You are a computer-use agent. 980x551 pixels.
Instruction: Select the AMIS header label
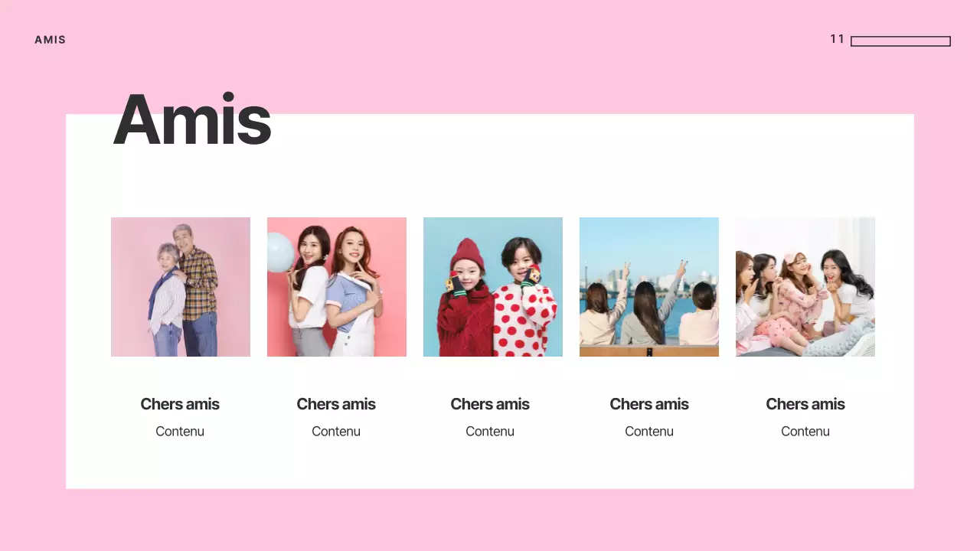pos(51,40)
